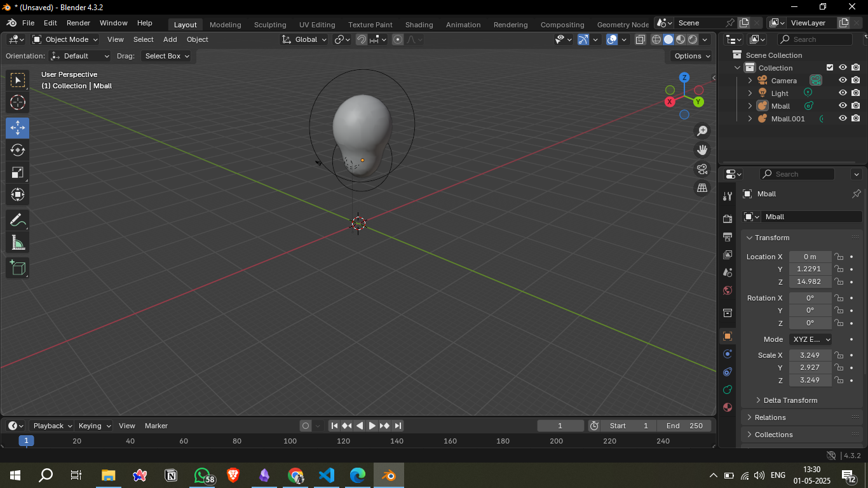Viewport: 868px width, 488px height.
Task: Activate the 3D Cursor tool
Action: 18,102
